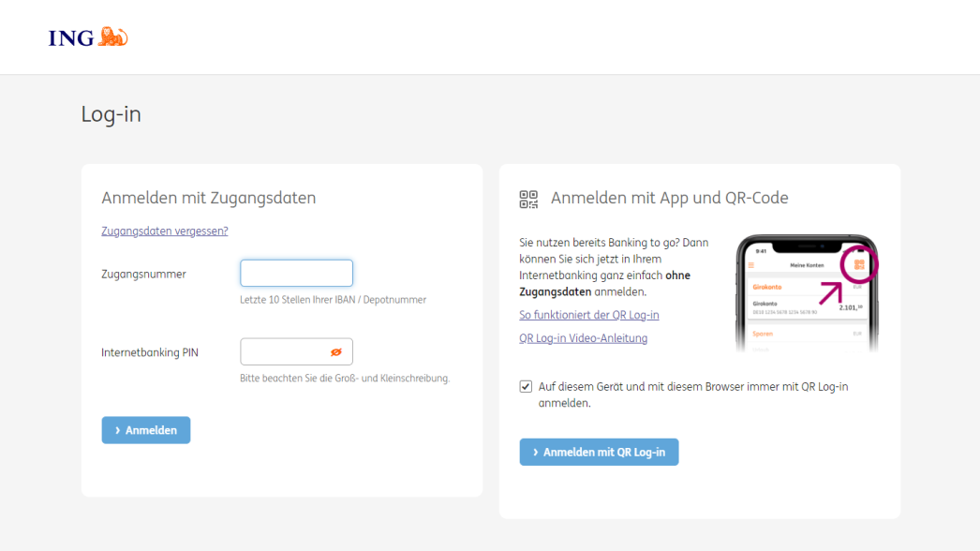This screenshot has height=551, width=980.
Task: Open So funktioniert der QR Log-in
Action: click(x=588, y=314)
